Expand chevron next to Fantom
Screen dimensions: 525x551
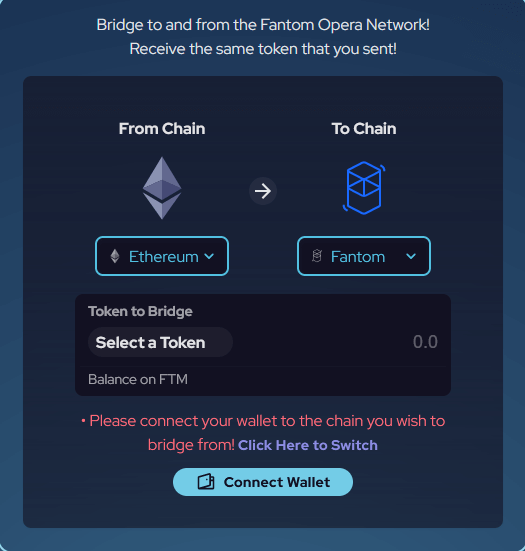click(x=411, y=257)
